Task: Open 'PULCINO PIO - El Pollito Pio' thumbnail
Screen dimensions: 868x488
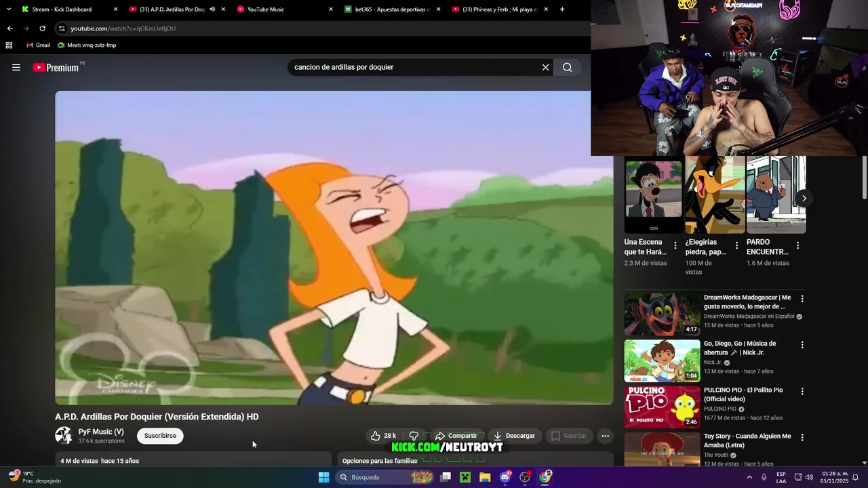Action: (x=662, y=407)
